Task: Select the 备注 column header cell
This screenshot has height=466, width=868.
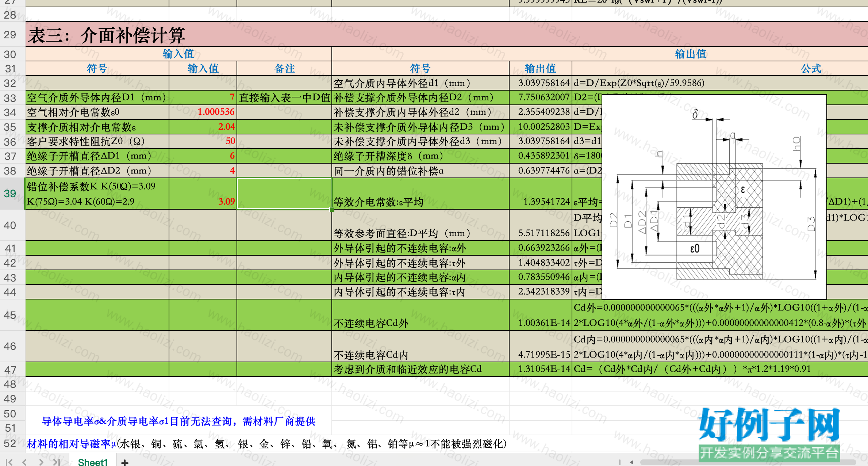Action: [284, 69]
